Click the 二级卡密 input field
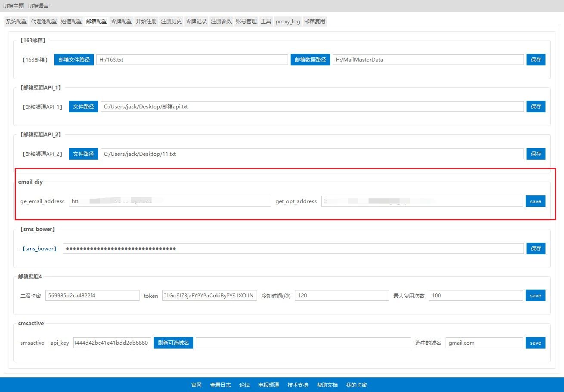Viewport: 564px width, 392px height. pos(92,296)
